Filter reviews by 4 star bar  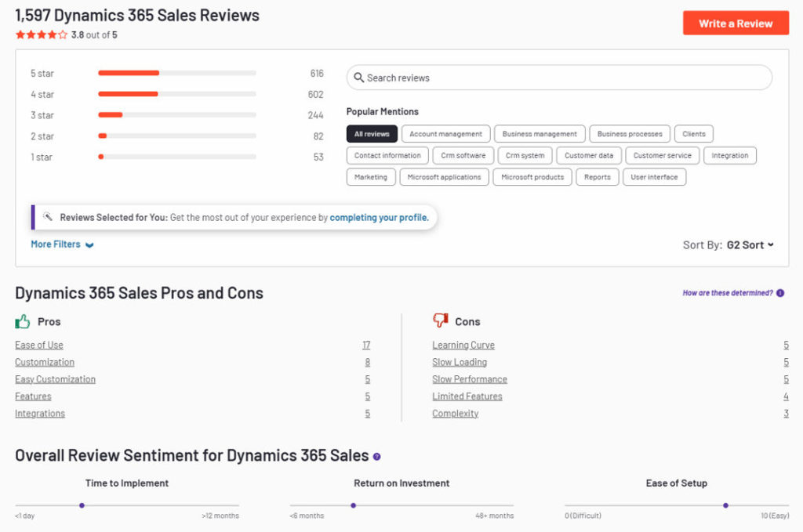click(x=177, y=94)
